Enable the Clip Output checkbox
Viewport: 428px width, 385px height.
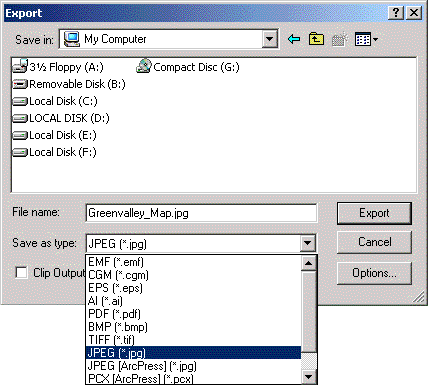(x=21, y=273)
